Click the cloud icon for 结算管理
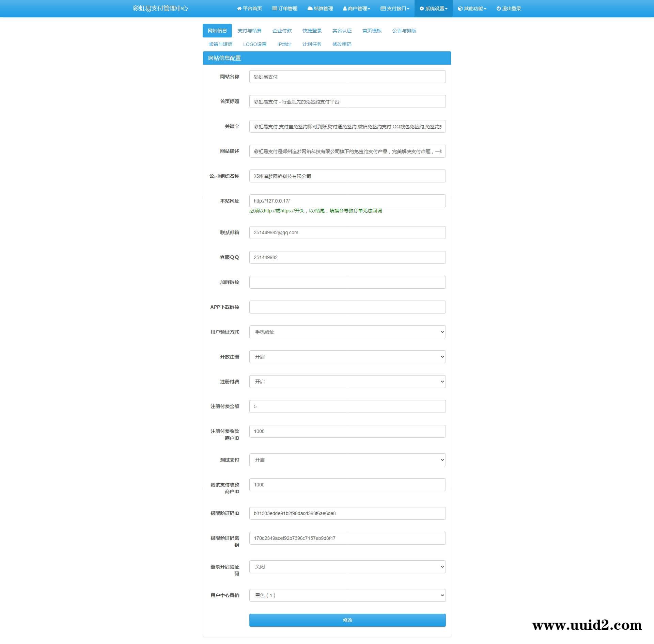The image size is (654, 644). point(310,9)
